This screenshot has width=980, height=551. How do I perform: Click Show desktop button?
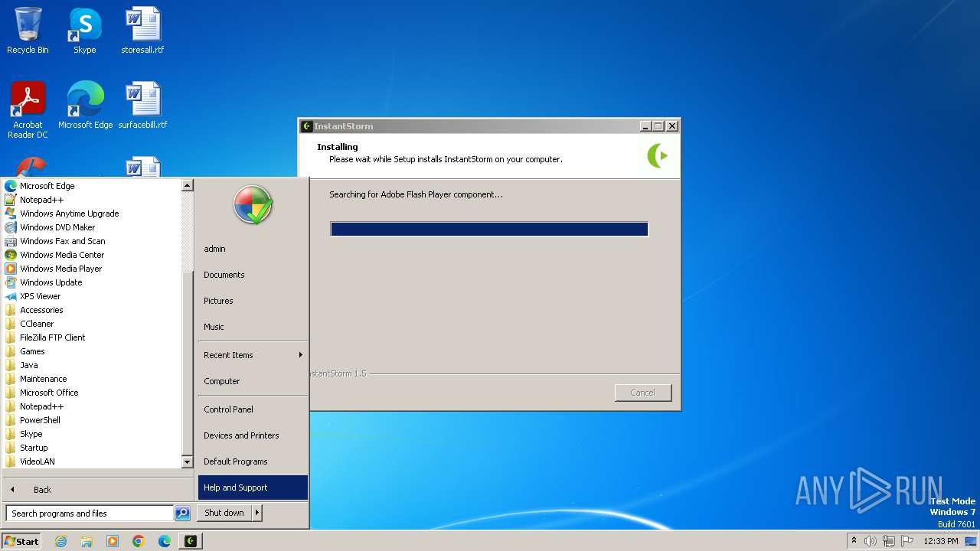click(971, 541)
